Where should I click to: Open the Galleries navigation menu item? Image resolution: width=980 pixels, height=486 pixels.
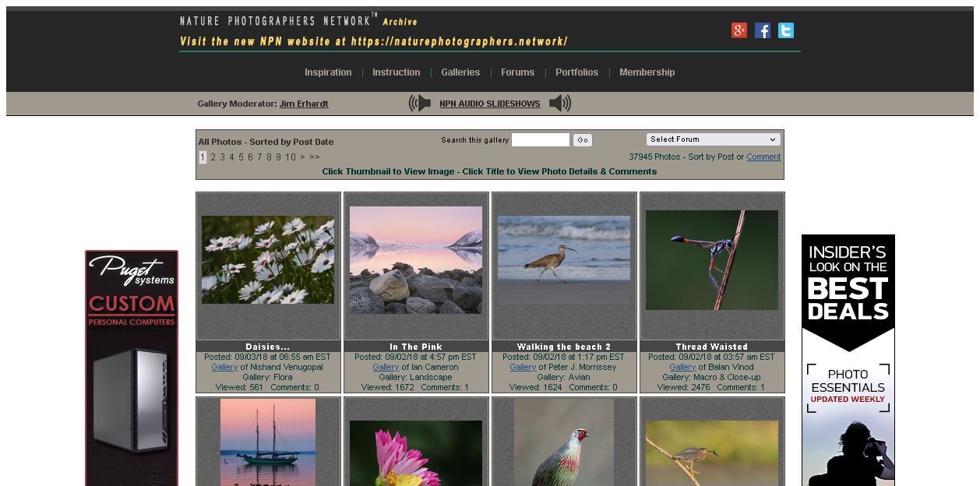click(460, 72)
